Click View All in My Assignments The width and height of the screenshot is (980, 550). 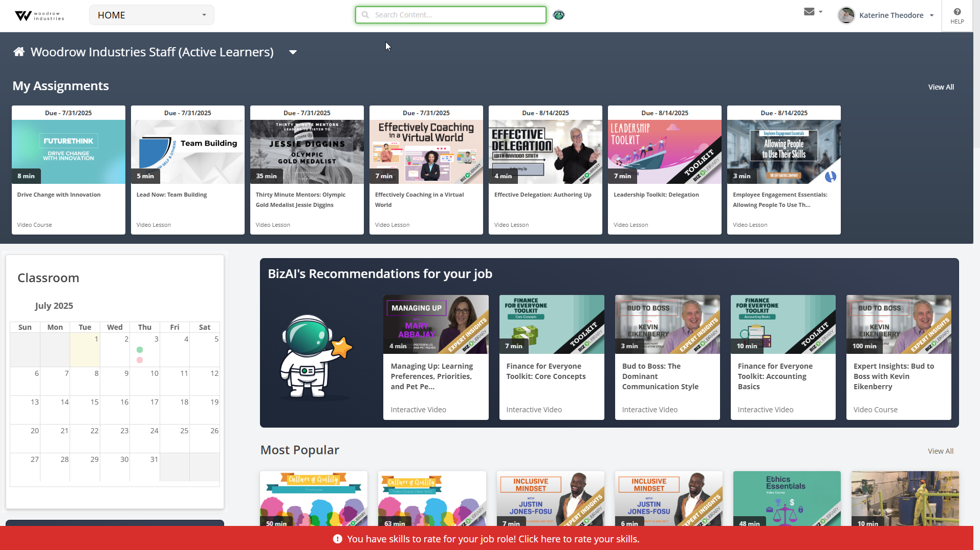[x=941, y=87]
